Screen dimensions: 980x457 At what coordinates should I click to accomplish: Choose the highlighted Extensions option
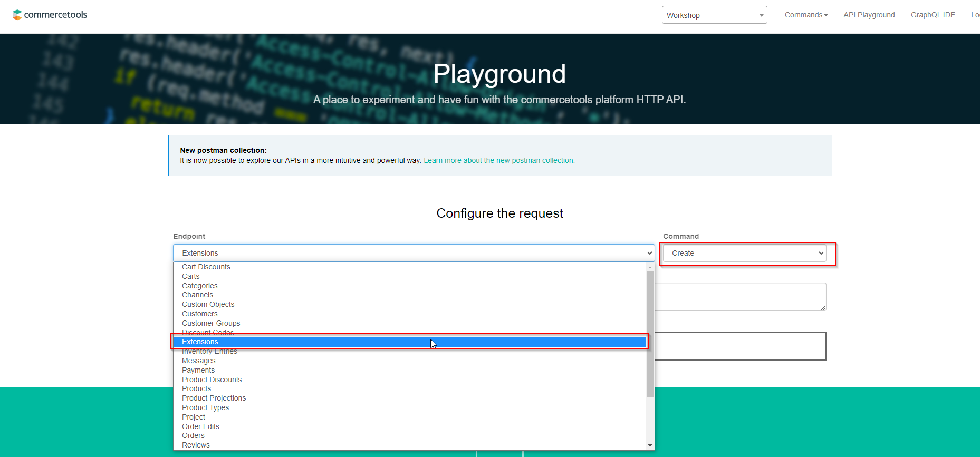pyautogui.click(x=200, y=342)
